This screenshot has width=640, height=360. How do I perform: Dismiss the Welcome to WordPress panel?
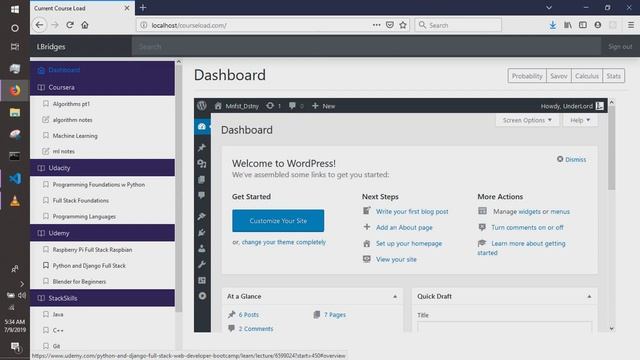click(571, 159)
